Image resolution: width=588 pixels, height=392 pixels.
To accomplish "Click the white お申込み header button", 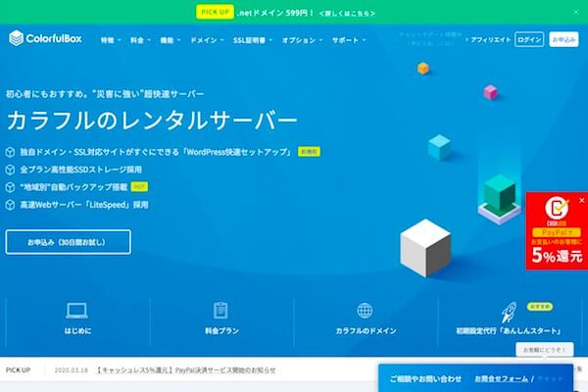I will (563, 39).
